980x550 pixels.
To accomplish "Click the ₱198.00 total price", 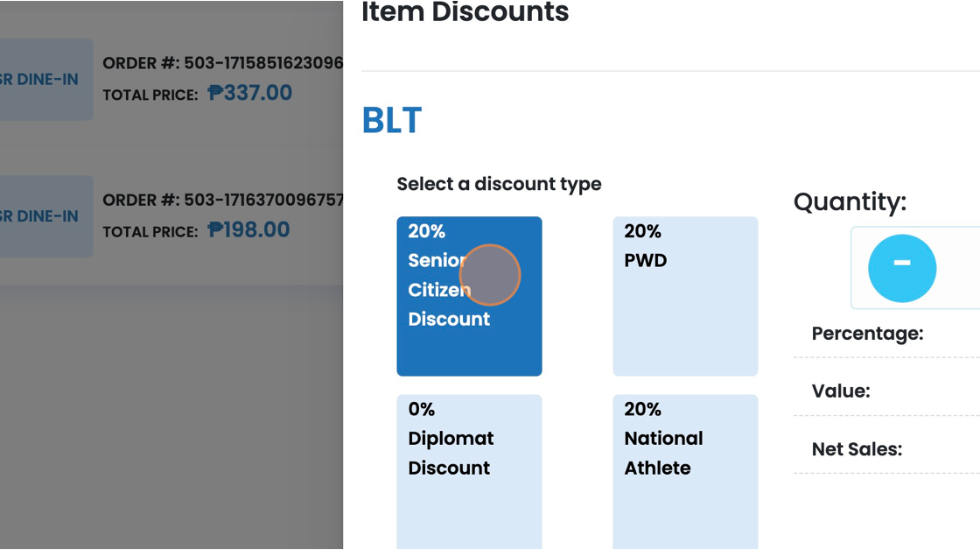I will [248, 229].
